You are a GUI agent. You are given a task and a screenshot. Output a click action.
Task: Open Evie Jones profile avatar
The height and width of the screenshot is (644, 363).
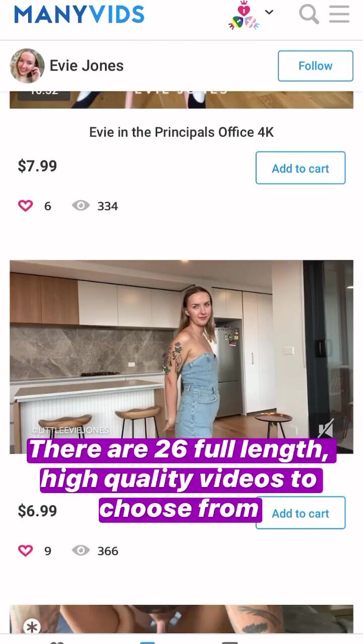[x=27, y=66]
